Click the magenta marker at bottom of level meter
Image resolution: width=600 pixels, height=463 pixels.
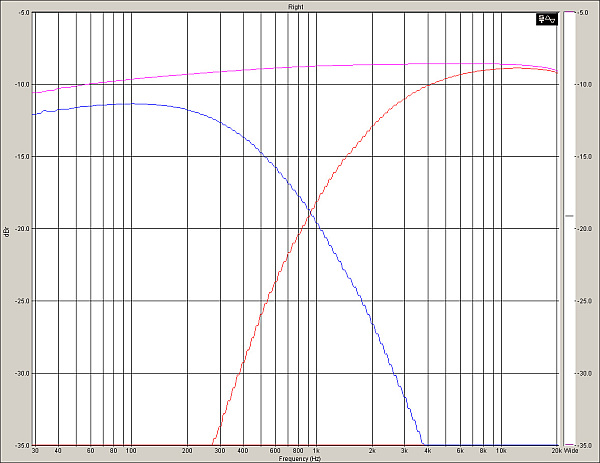[x=570, y=444]
